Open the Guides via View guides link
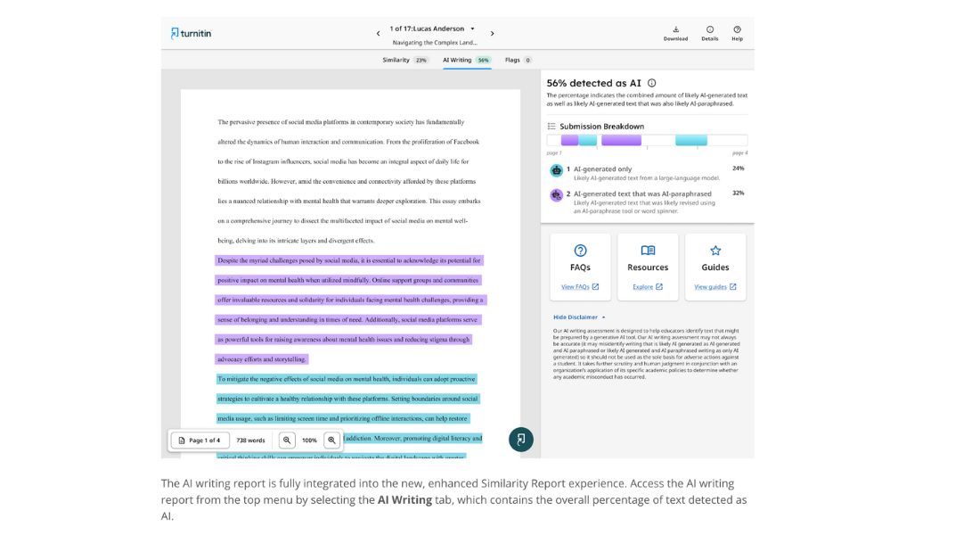 pyautogui.click(x=715, y=286)
